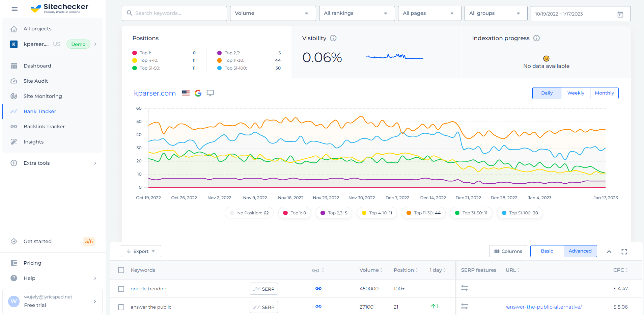Open the All groups dropdown
The width and height of the screenshot is (644, 315).
pos(496,14)
